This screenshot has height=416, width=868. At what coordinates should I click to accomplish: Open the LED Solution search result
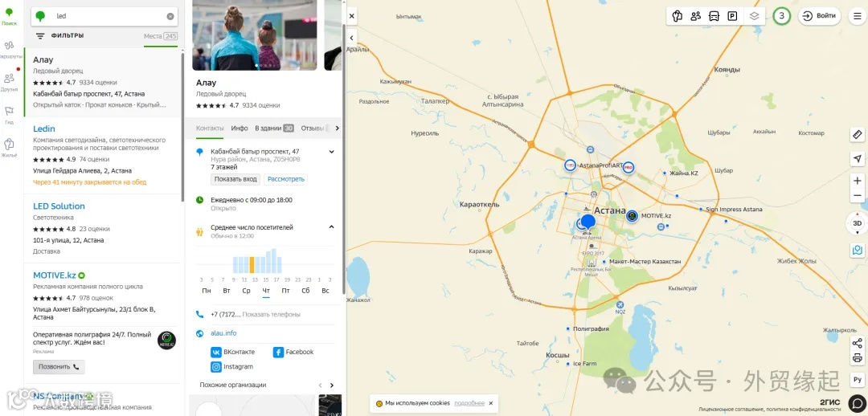(59, 206)
